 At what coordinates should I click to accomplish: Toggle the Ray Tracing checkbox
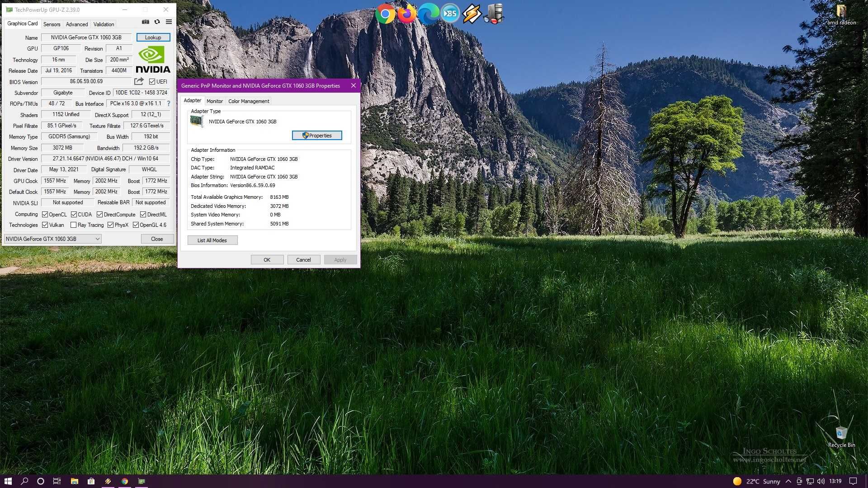[73, 225]
